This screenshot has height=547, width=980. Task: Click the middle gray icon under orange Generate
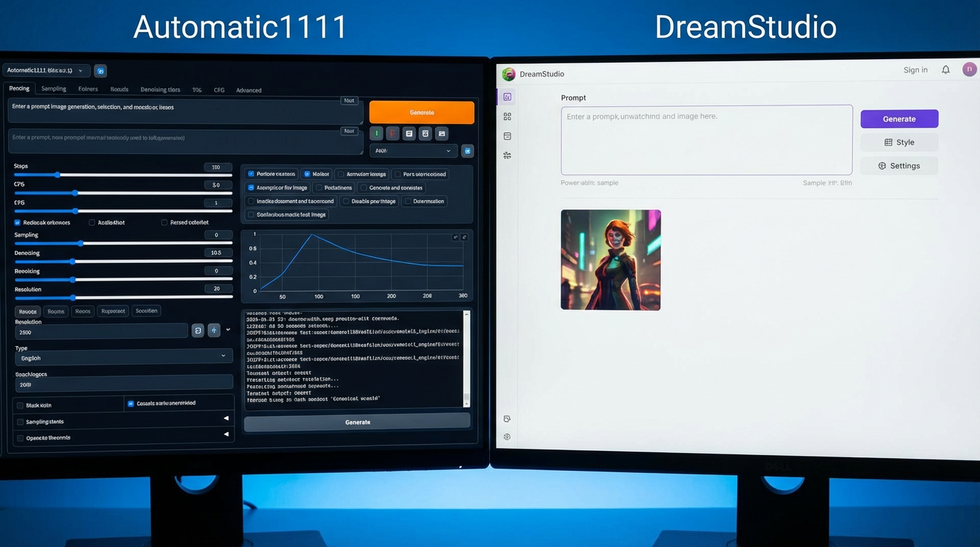click(425, 133)
